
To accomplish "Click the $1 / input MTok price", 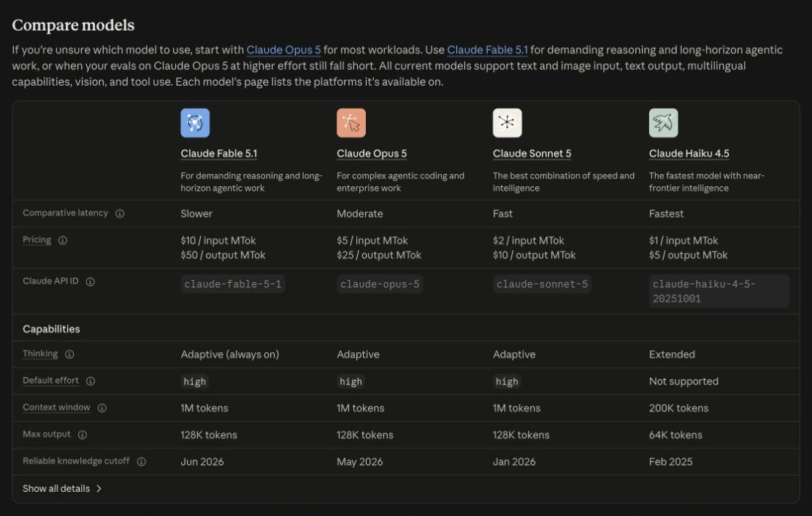I will point(683,240).
